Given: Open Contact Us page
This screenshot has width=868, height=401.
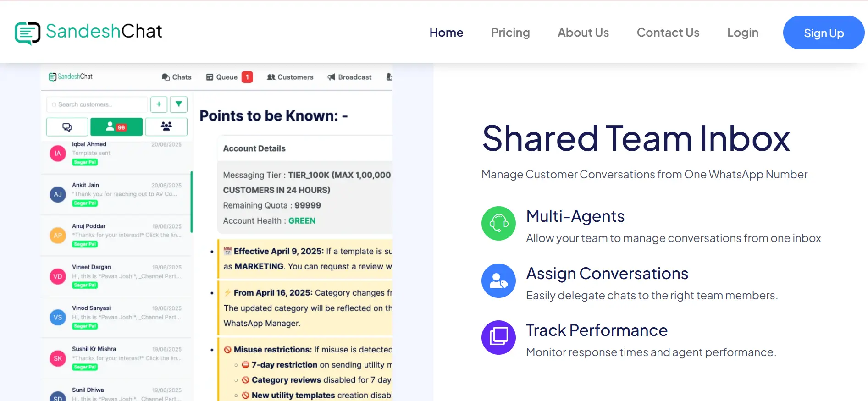Looking at the screenshot, I should [x=668, y=33].
